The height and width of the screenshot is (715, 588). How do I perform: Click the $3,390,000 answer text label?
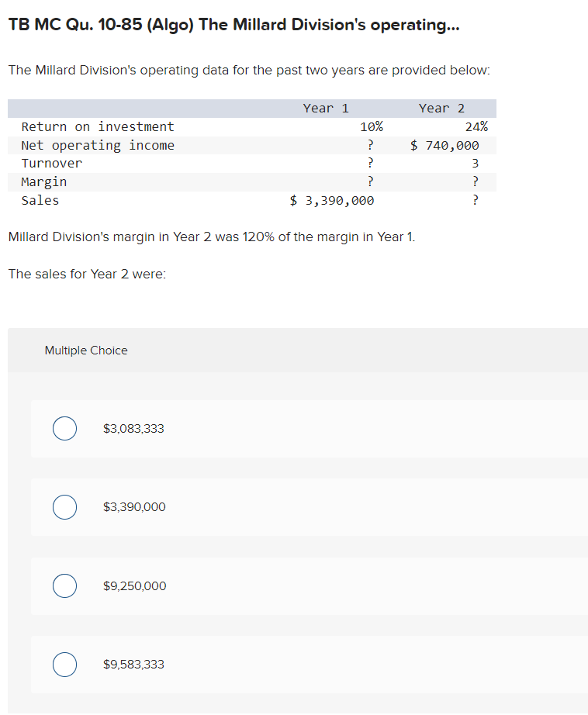point(133,507)
